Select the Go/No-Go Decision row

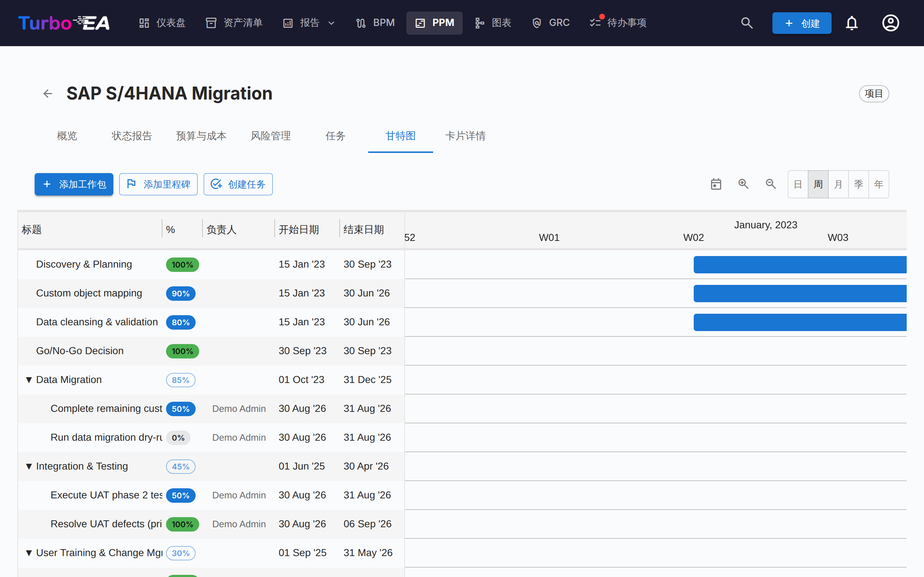tap(211, 351)
